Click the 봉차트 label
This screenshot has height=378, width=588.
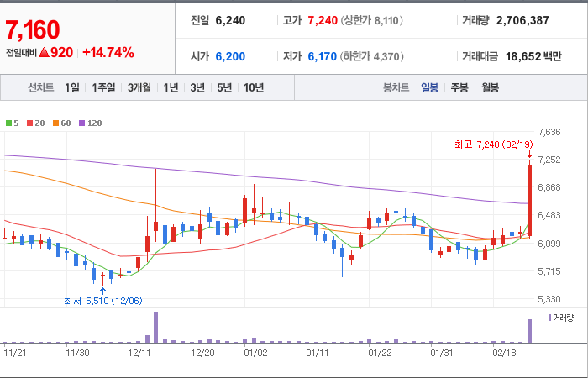[x=396, y=88]
